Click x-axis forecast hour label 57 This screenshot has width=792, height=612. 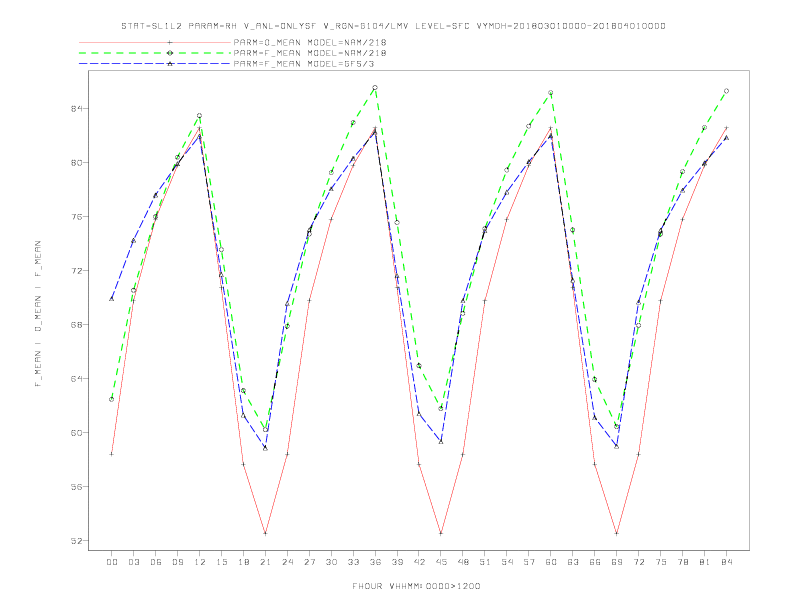click(529, 562)
